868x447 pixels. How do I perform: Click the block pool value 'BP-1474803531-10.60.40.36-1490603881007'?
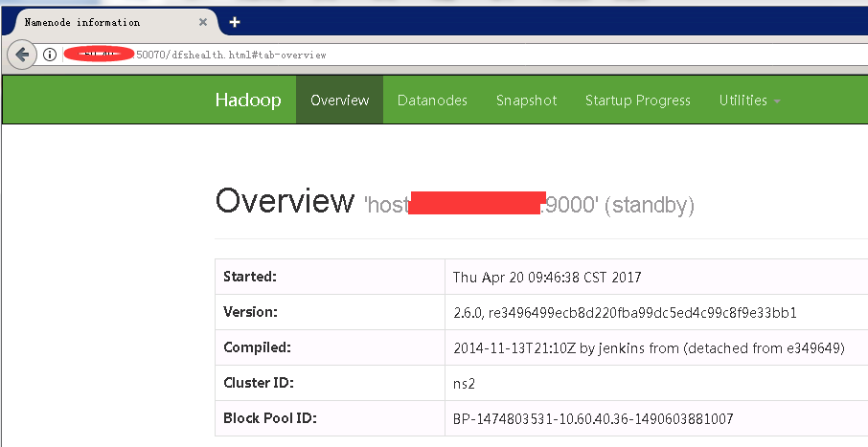click(x=593, y=419)
